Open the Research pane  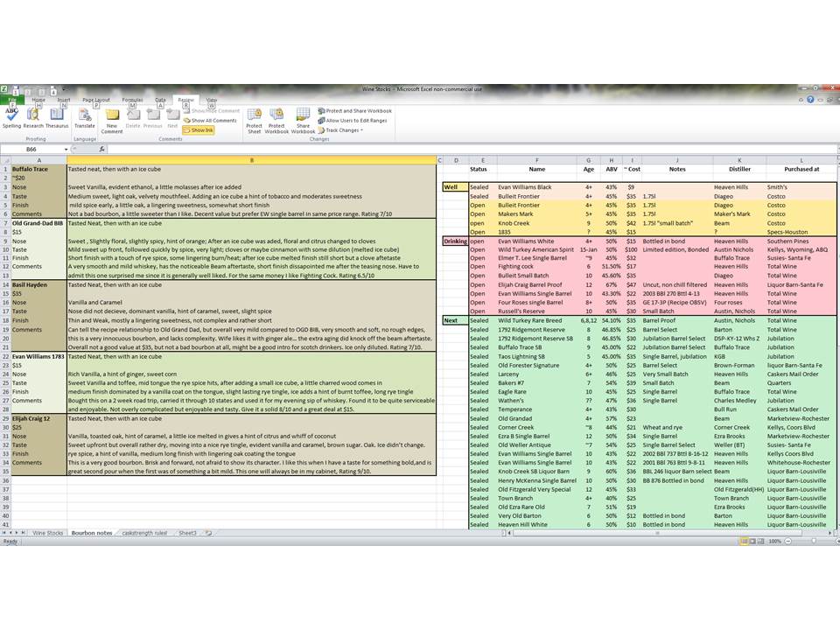click(x=33, y=118)
